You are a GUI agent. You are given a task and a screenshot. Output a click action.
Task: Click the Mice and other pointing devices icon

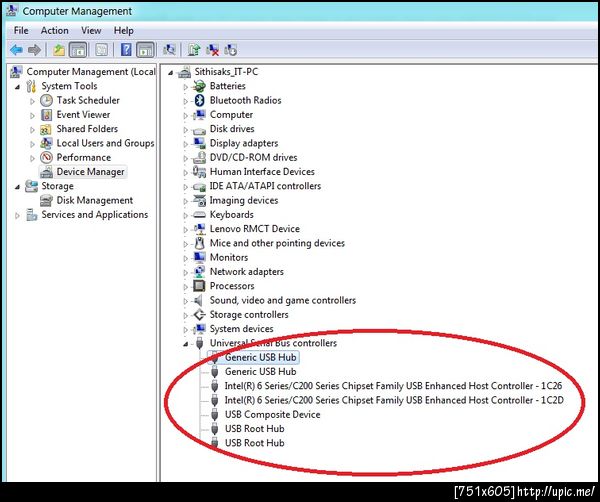[199, 243]
